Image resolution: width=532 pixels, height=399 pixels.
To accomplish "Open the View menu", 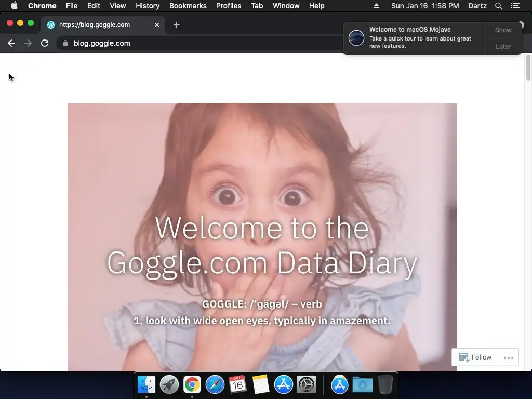I will click(x=118, y=6).
